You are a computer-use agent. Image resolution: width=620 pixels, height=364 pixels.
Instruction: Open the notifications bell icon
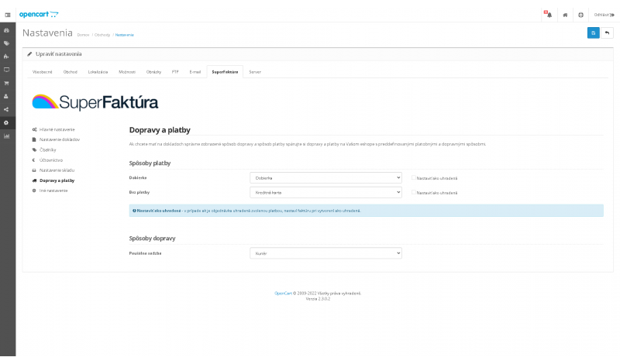pos(547,14)
